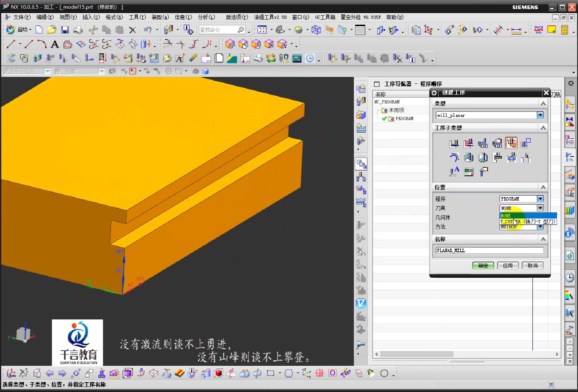Click the 启动 start button
The width and height of the screenshot is (578, 392).
(x=19, y=30)
